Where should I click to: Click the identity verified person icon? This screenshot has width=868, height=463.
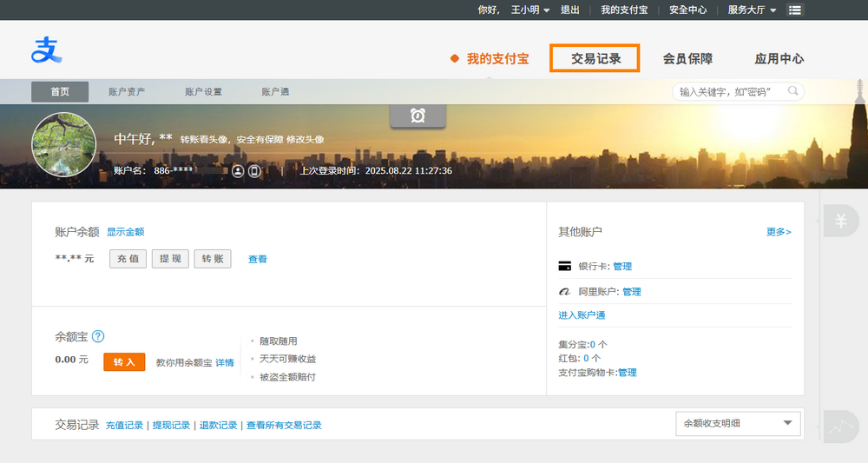238,171
